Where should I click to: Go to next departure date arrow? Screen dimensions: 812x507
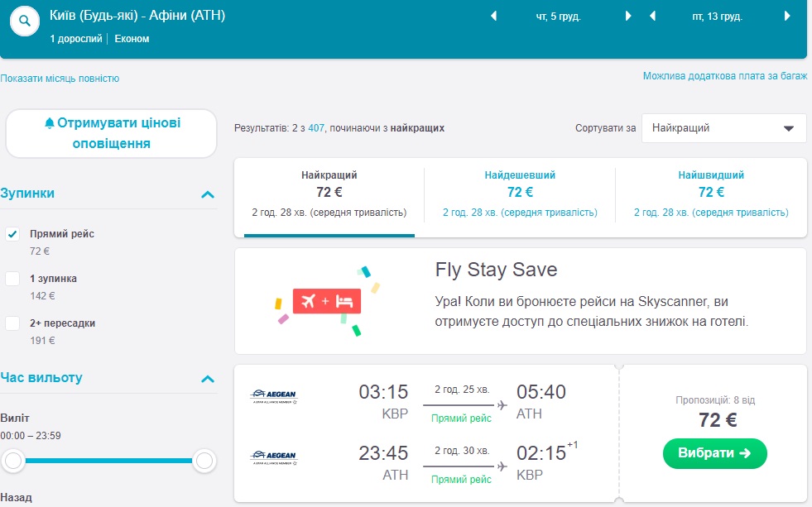coord(628,16)
